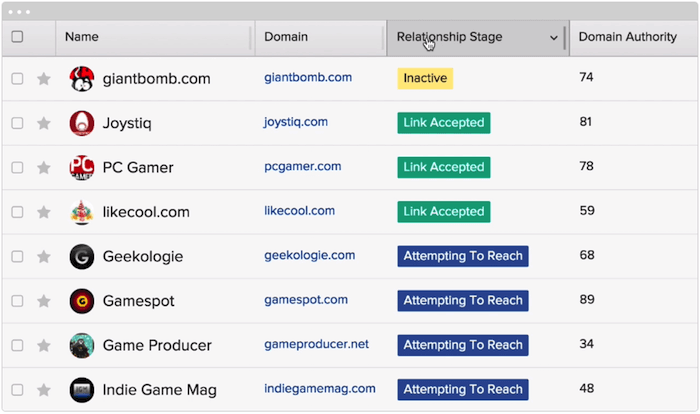Screen dimensions: 700x414
Task: Click likecool.com's Link Accepted badge
Action: point(444,212)
